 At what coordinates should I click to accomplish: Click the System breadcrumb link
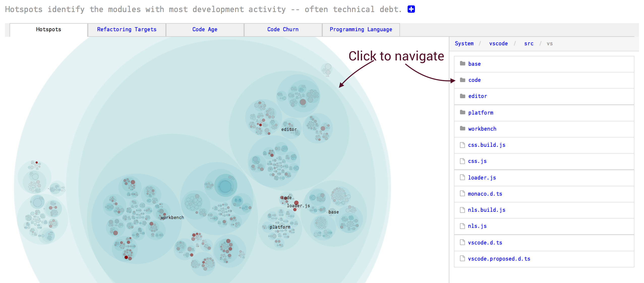pos(464,44)
